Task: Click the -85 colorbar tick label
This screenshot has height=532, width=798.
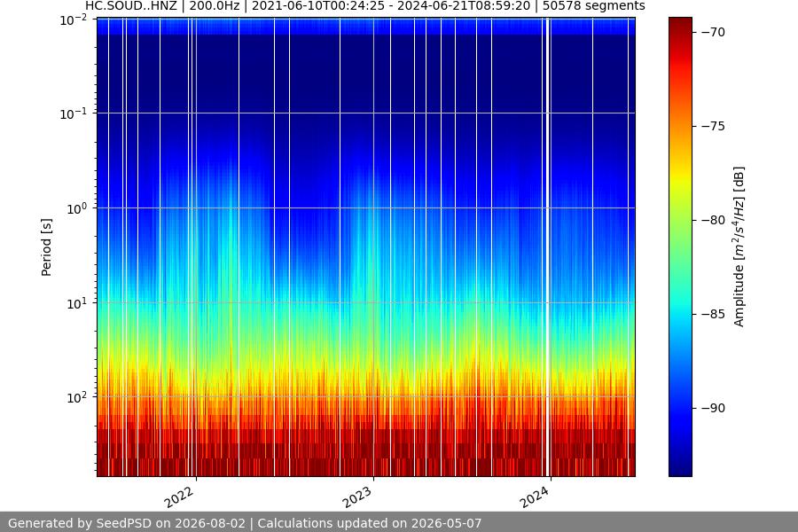Action: tap(713, 314)
